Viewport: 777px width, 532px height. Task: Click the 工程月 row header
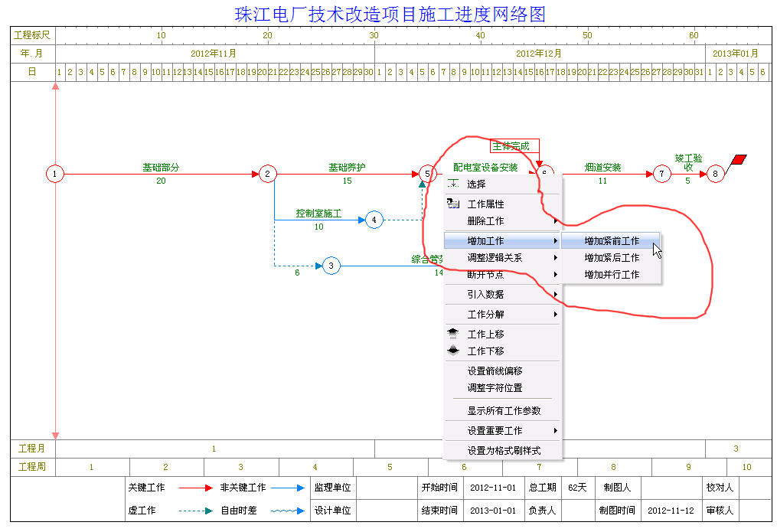click(32, 449)
